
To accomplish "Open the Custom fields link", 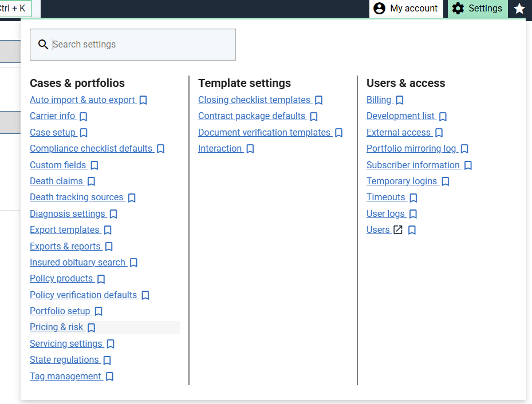I will click(x=58, y=165).
